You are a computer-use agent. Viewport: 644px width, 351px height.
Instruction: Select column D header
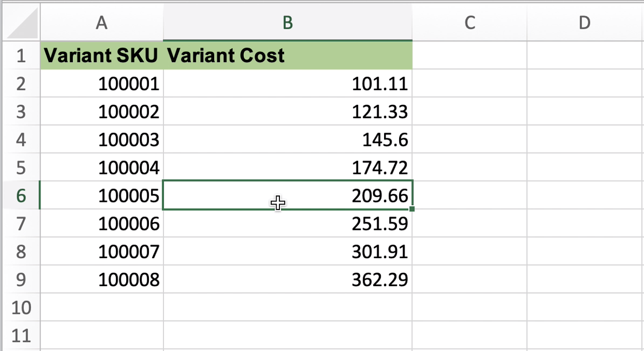585,23
